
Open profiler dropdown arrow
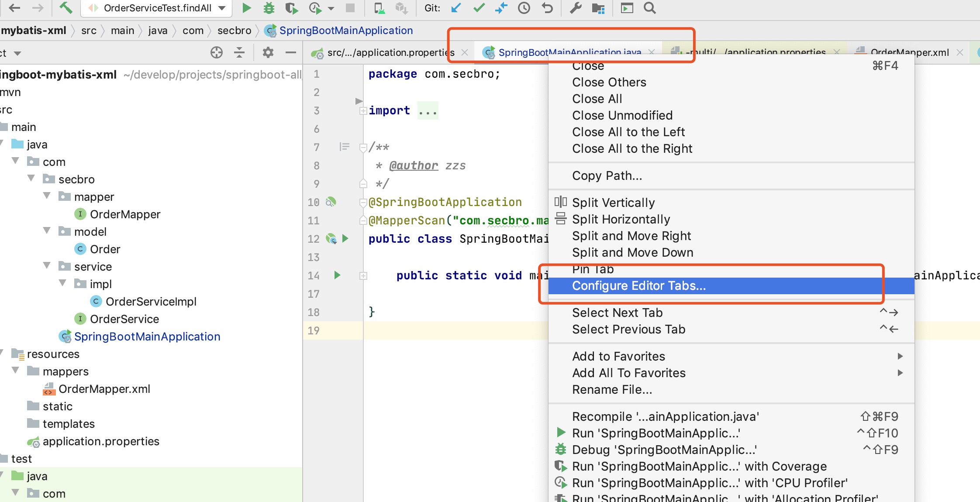pyautogui.click(x=331, y=8)
